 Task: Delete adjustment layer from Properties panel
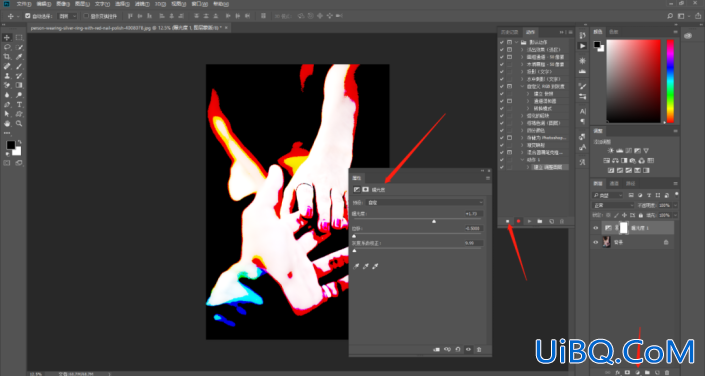point(479,349)
